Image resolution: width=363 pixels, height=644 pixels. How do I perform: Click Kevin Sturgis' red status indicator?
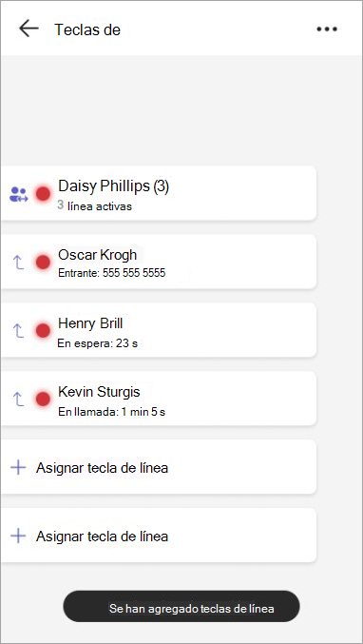coord(43,399)
